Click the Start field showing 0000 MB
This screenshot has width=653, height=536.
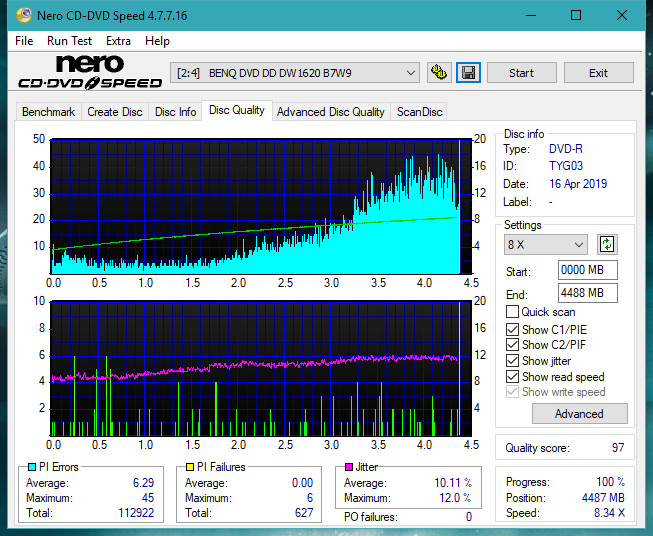tap(587, 270)
